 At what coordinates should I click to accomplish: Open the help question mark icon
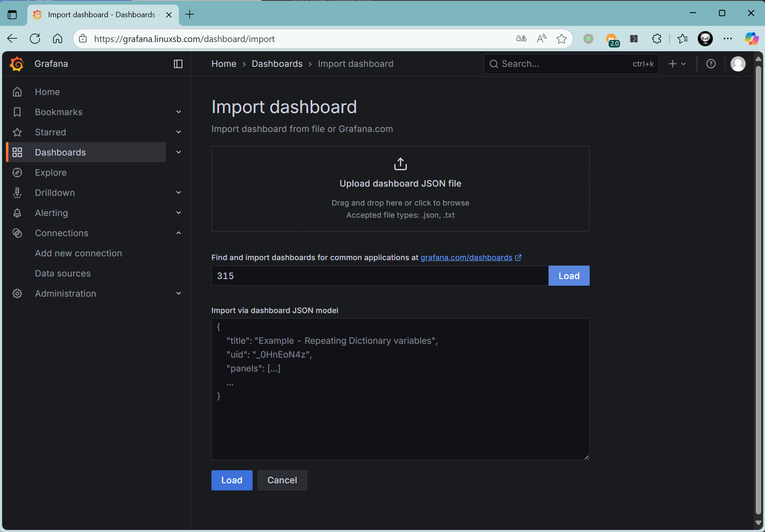711,64
